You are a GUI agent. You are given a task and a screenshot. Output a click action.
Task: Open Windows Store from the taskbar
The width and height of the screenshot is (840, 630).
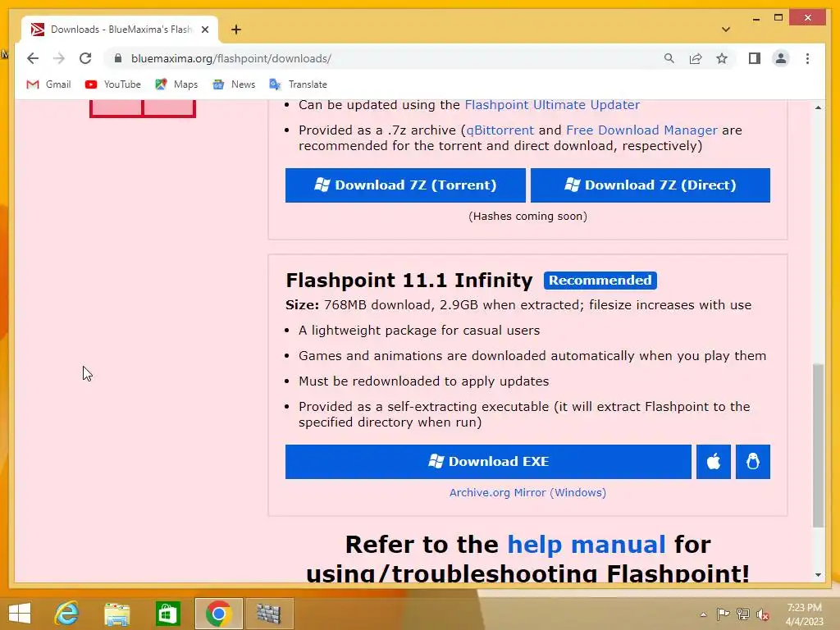(x=167, y=614)
